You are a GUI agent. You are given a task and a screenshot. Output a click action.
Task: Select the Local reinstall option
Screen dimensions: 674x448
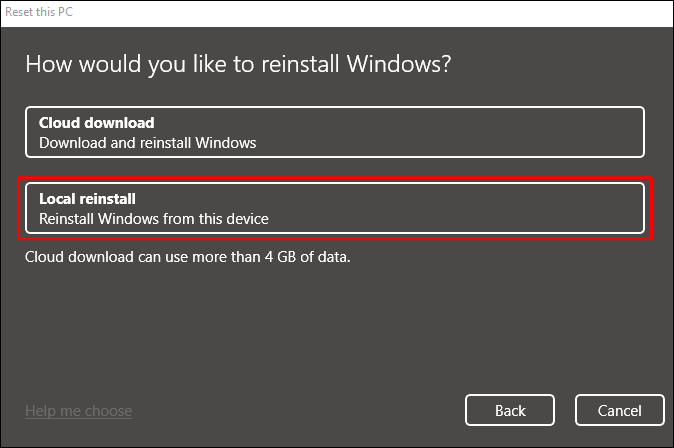point(335,208)
